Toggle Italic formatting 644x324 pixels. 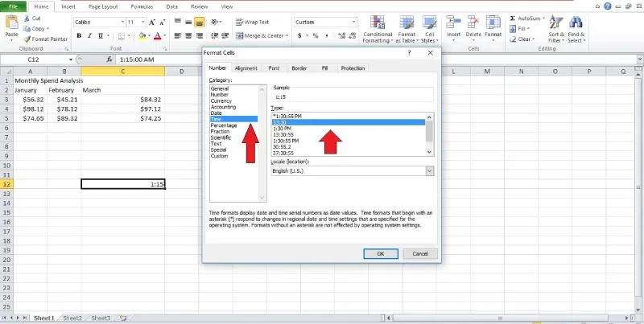click(x=89, y=36)
